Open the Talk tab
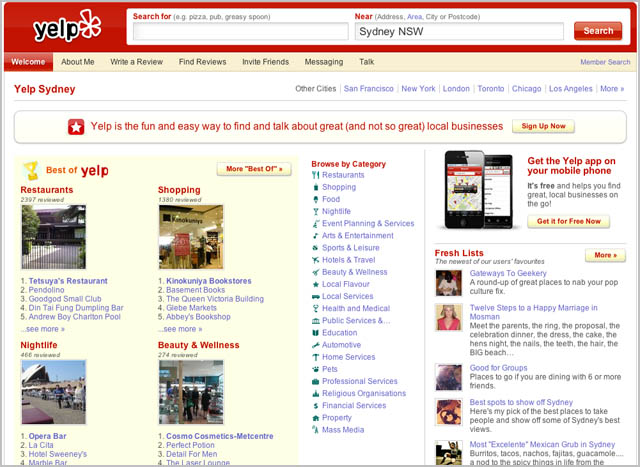The image size is (640, 467). pyautogui.click(x=367, y=62)
